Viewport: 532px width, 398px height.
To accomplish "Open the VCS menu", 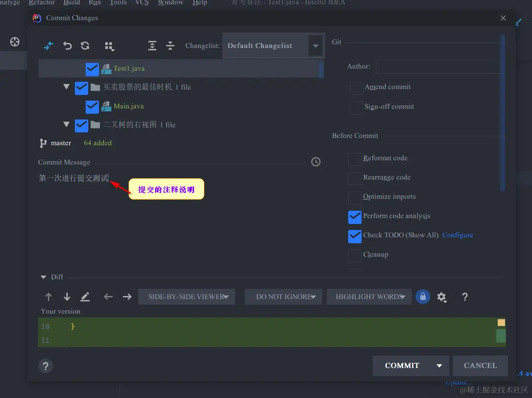I will [142, 3].
